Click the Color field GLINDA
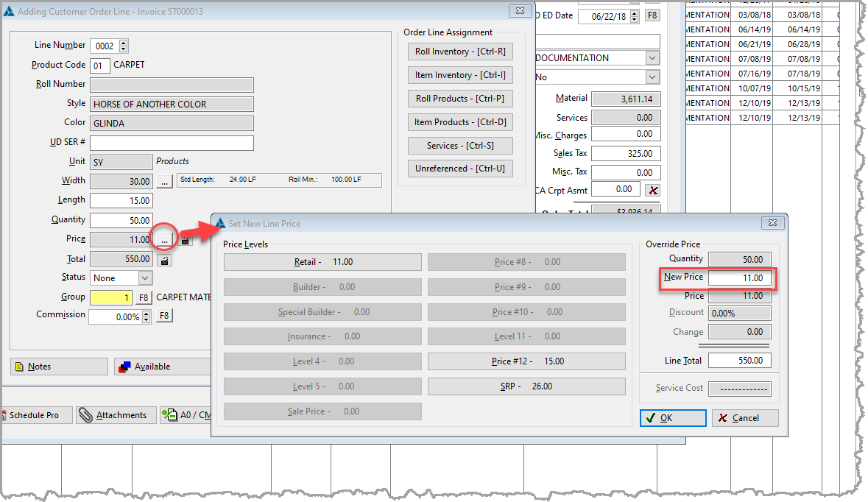Image resolution: width=868 pixels, height=502 pixels. [x=172, y=124]
